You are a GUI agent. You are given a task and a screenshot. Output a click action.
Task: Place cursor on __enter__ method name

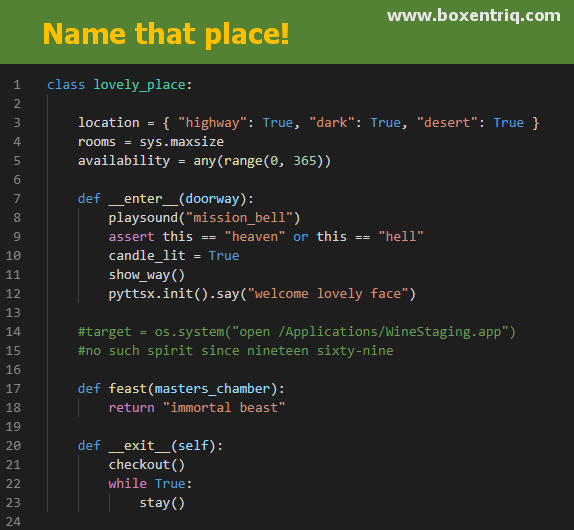click(x=143, y=199)
